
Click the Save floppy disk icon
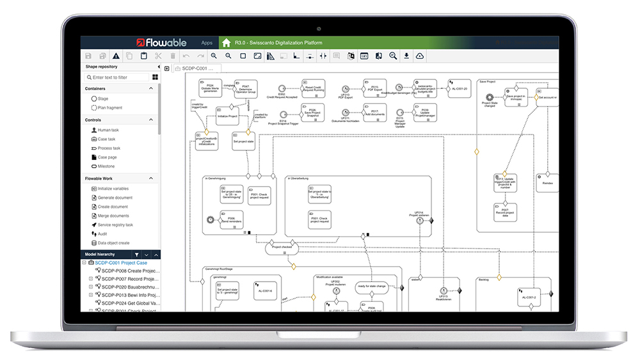(88, 56)
